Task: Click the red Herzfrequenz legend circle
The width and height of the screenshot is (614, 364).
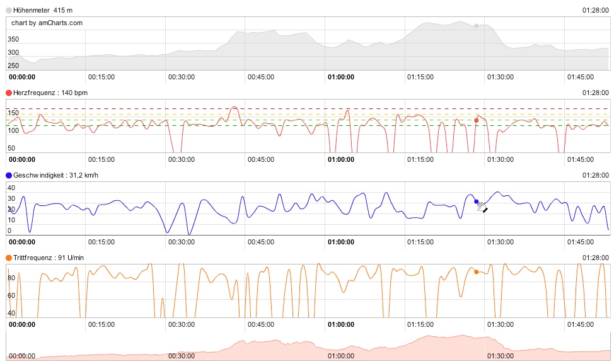Action: 9,93
